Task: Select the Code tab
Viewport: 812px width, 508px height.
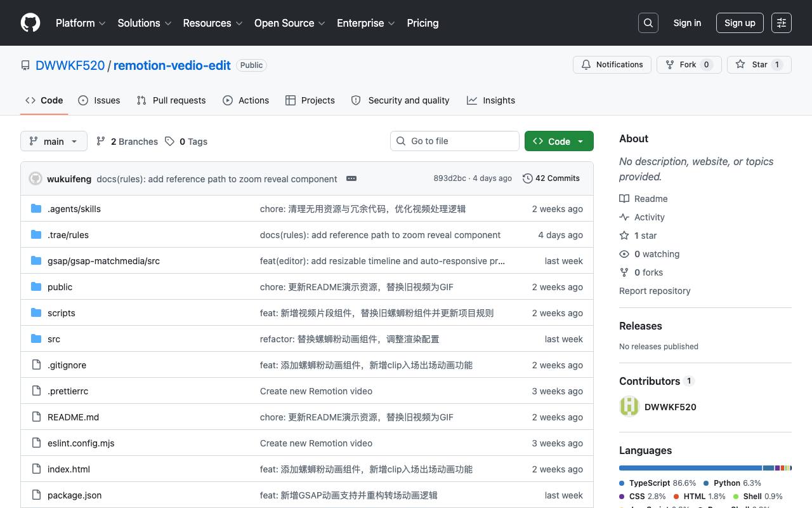Action: point(44,100)
